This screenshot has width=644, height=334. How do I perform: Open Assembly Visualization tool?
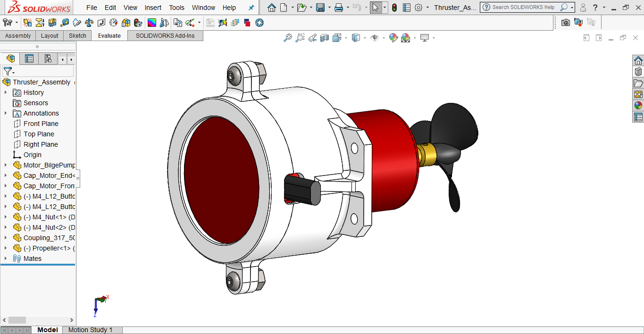click(x=126, y=23)
